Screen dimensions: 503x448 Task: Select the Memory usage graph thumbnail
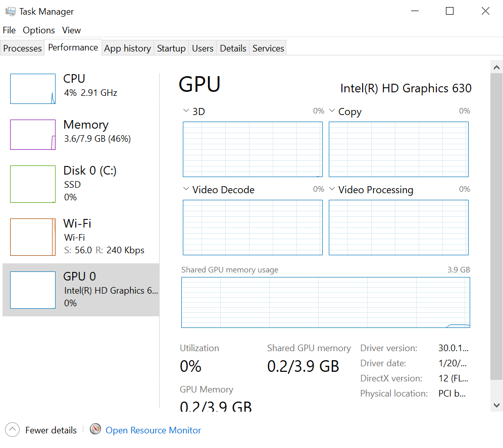coord(33,135)
